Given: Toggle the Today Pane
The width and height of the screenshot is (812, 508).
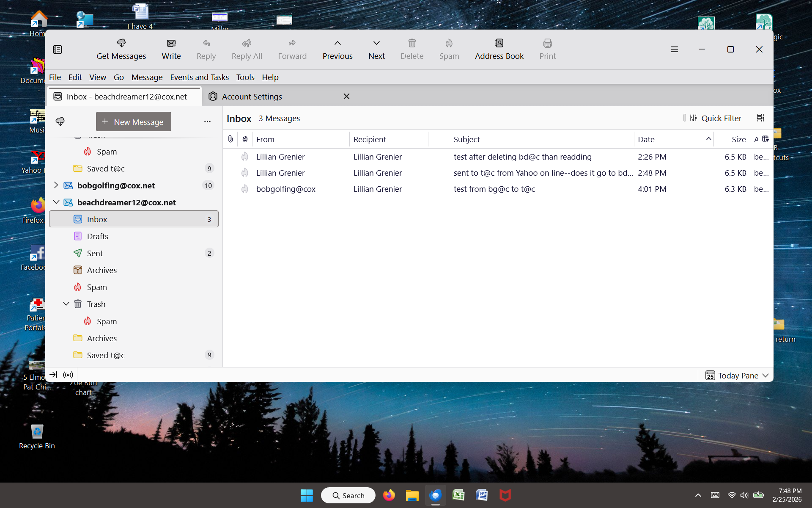Looking at the screenshot, I should click(x=737, y=375).
